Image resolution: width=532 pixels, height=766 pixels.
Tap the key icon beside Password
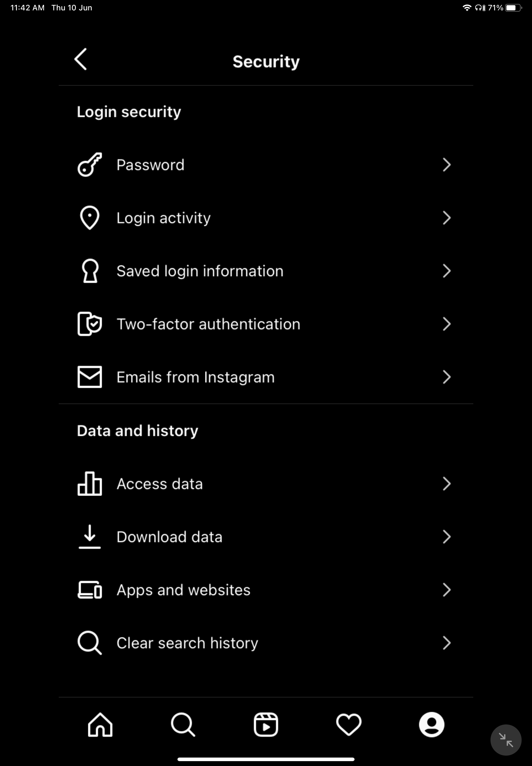coord(90,165)
